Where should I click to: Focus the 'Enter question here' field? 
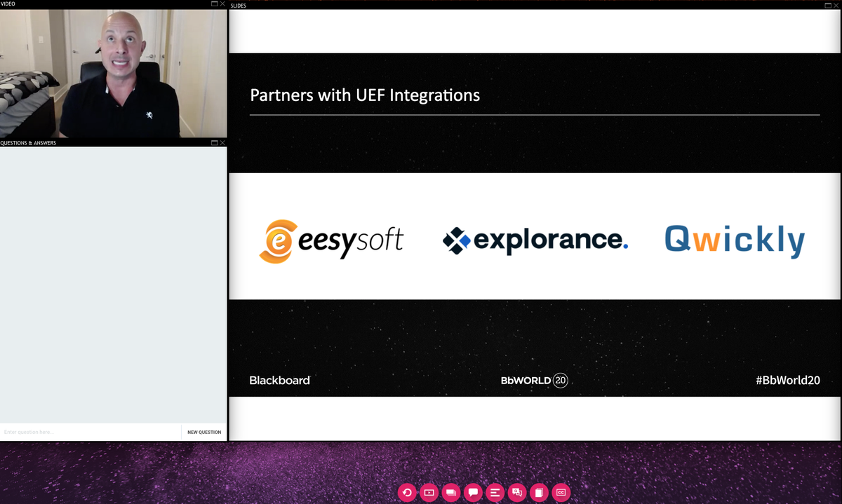pyautogui.click(x=91, y=433)
